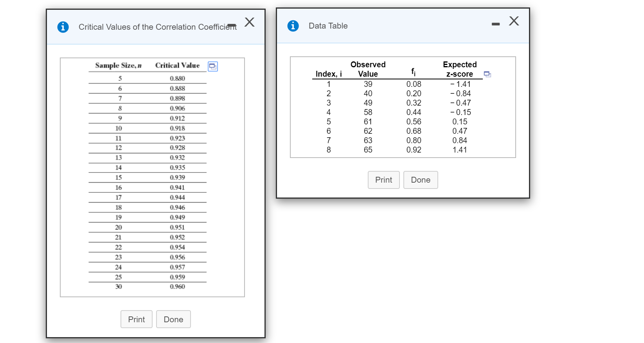
Task: Click expected z-score 1.41 in row 8
Action: [460, 150]
